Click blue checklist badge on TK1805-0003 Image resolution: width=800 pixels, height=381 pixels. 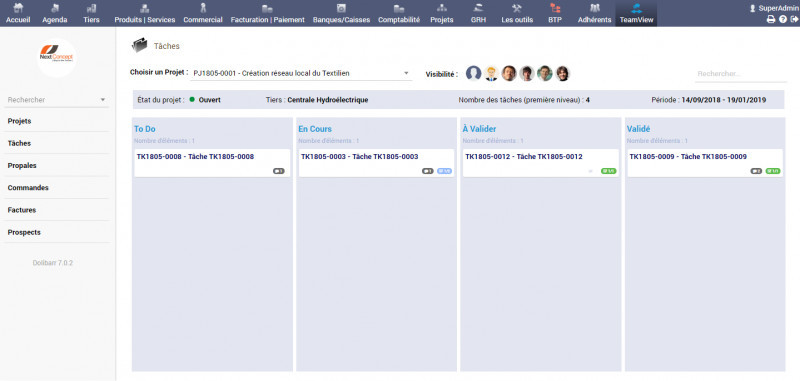(444, 171)
